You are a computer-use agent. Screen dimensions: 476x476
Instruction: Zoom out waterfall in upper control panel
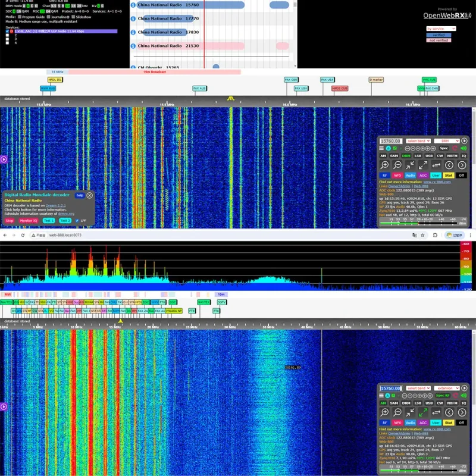pos(398,165)
